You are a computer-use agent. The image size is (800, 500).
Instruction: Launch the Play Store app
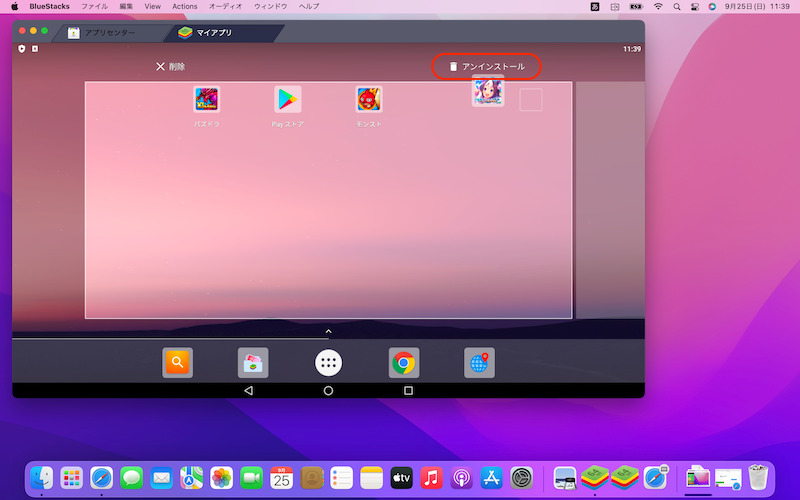pyautogui.click(x=288, y=100)
